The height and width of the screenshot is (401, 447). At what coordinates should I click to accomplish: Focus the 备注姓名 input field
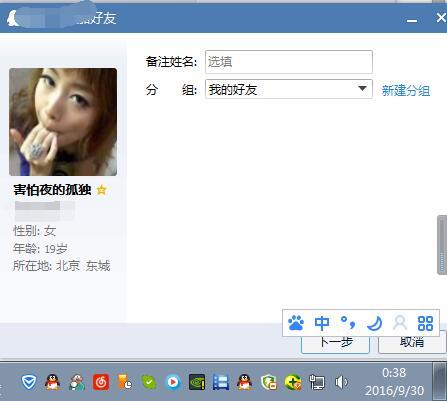(289, 62)
